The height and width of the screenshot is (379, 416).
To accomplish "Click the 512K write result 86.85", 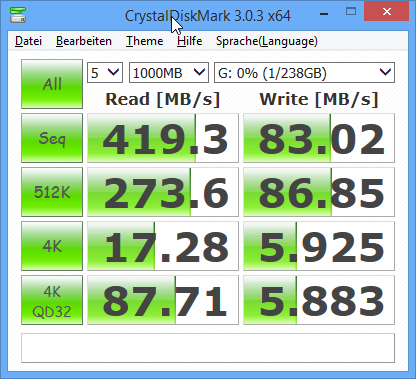I will pyautogui.click(x=319, y=192).
